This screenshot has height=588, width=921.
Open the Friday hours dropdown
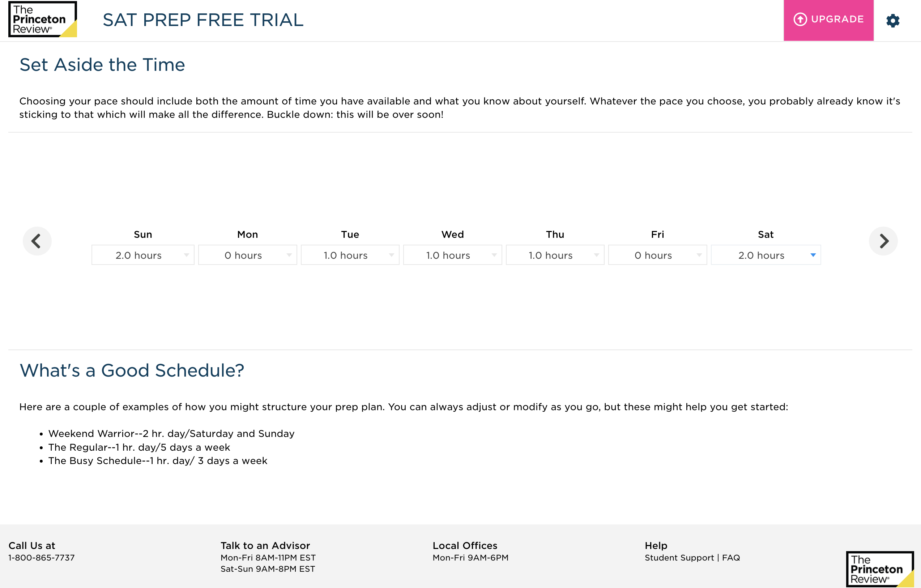pos(657,255)
